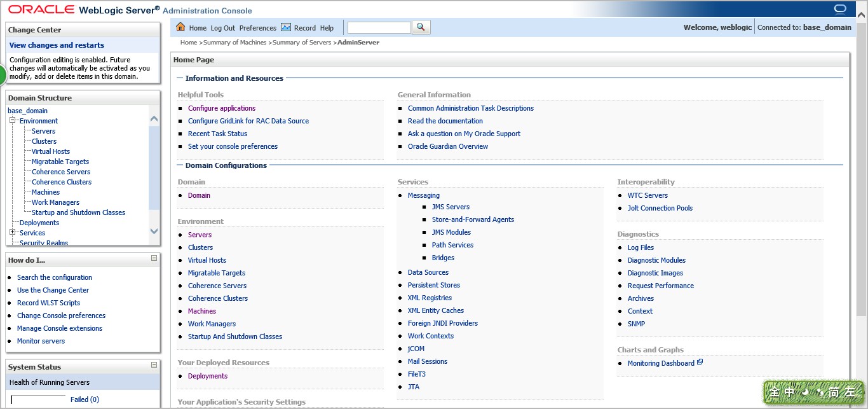The width and height of the screenshot is (868, 409).
Task: Click the Home house icon in toolbar
Action: tap(180, 27)
